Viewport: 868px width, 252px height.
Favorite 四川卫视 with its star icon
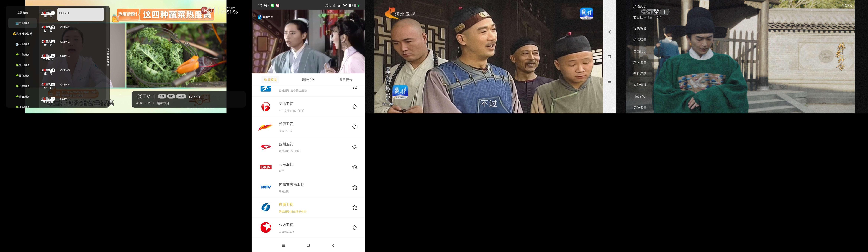click(355, 147)
